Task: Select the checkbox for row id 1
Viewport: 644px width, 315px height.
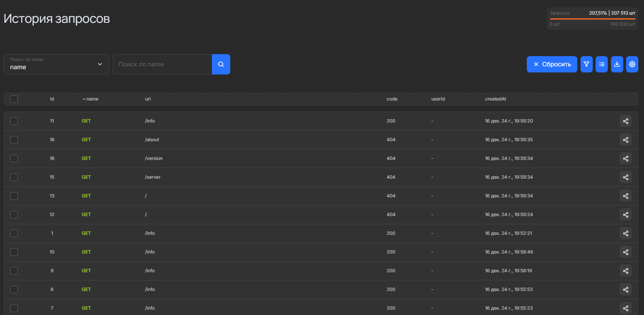Action: (x=14, y=234)
